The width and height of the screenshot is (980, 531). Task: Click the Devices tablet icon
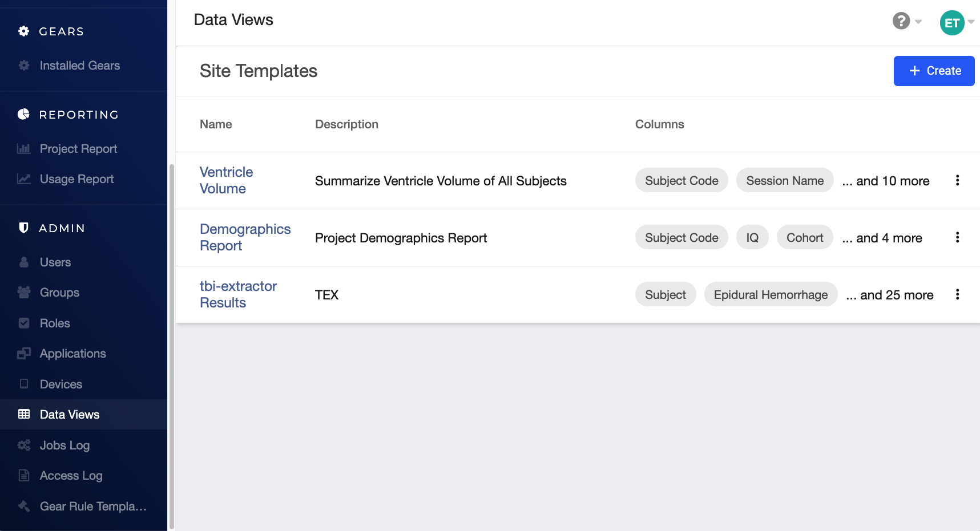[23, 383]
